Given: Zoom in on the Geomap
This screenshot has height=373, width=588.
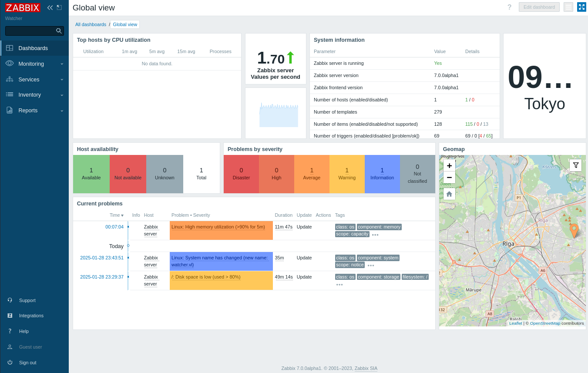Looking at the screenshot, I should pyautogui.click(x=449, y=165).
